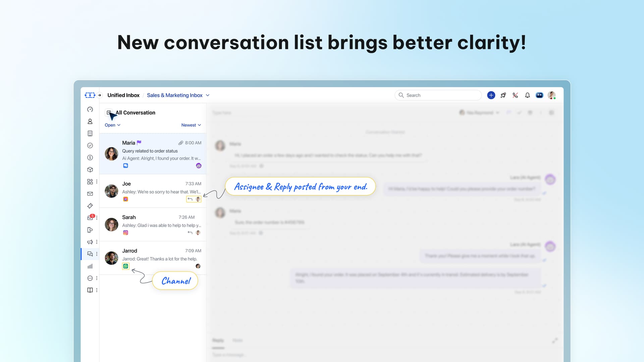Open the contacts person icon in sidebar
This screenshot has width=644, height=362.
(x=90, y=121)
